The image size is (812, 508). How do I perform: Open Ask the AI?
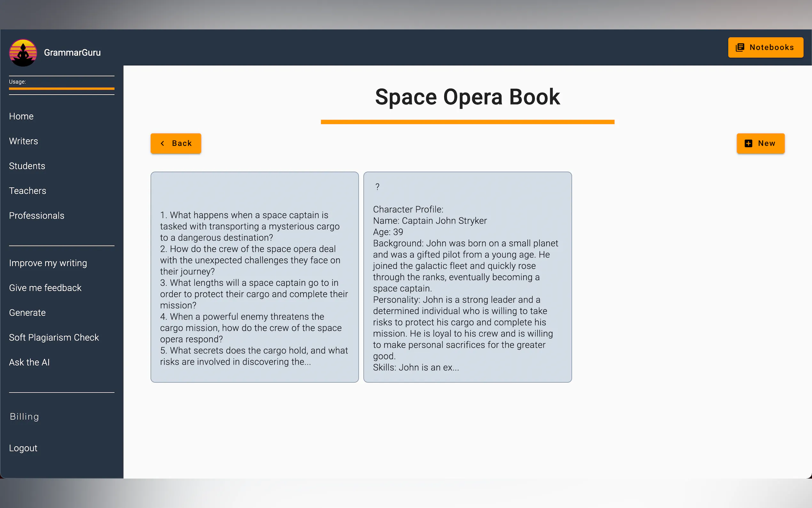point(29,362)
